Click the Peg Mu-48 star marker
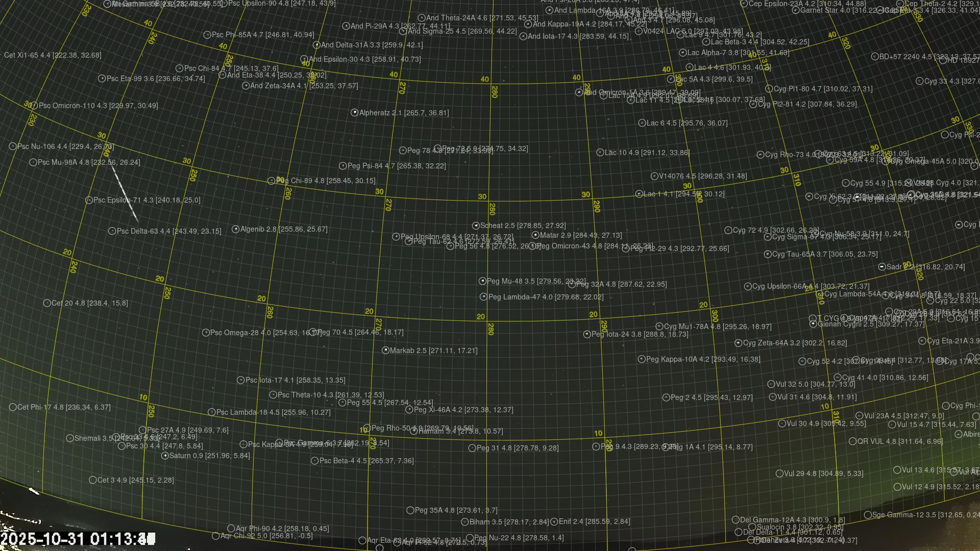 click(482, 281)
